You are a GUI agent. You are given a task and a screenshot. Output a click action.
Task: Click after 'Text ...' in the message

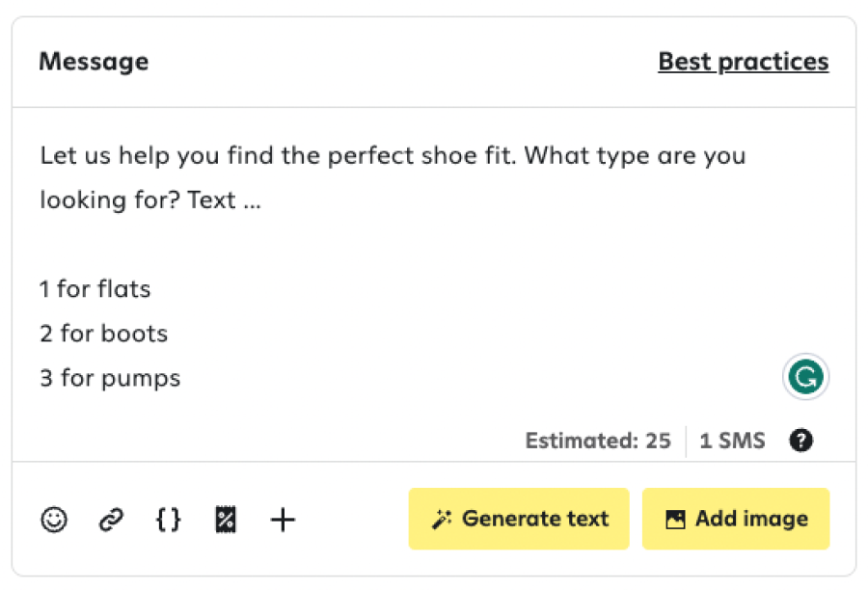point(266,201)
